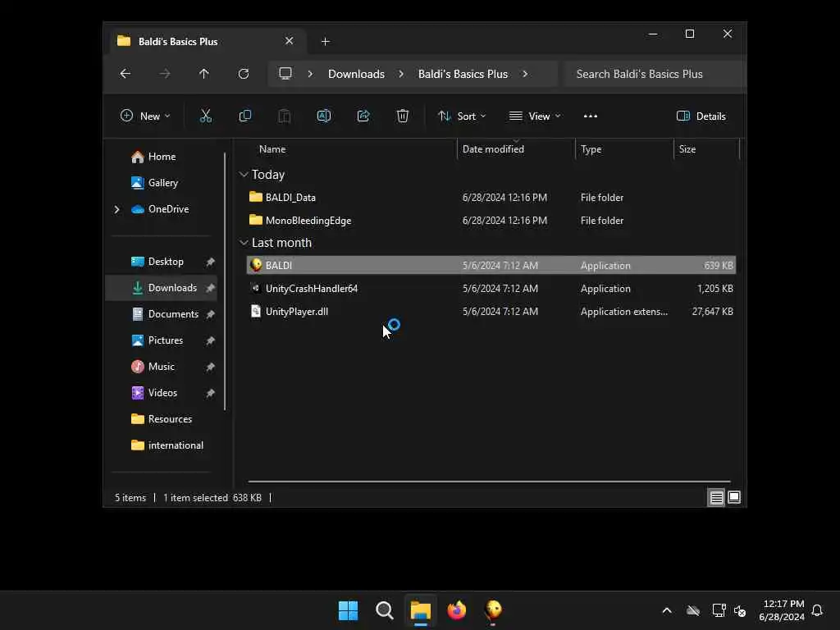The image size is (840, 630).
Task: Open Gallery in the sidebar
Action: [x=163, y=183]
